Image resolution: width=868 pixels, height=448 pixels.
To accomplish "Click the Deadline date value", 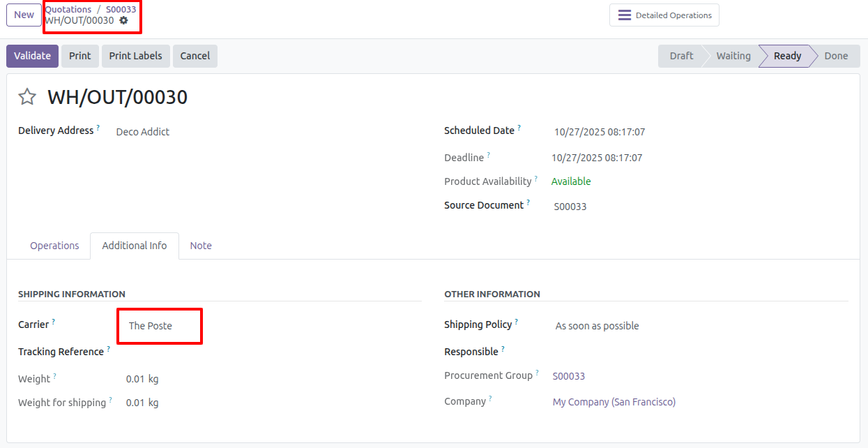I will coord(597,158).
